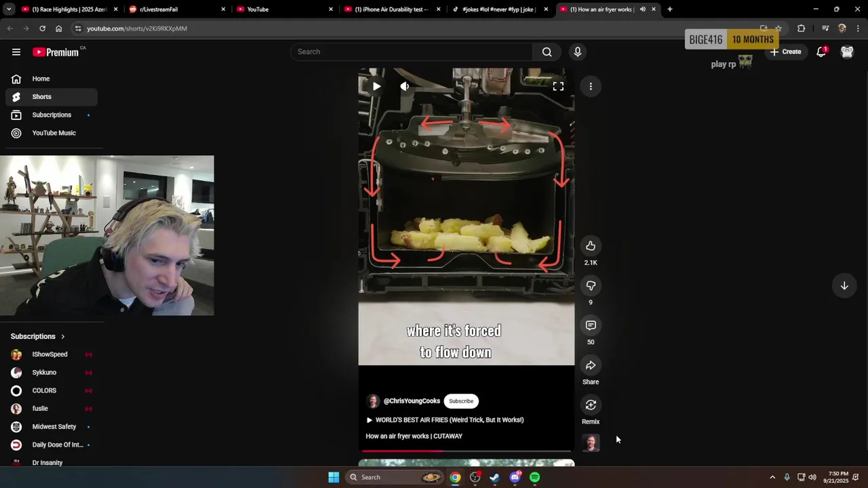Open Sykkuno channel subscription
The height and width of the screenshot is (488, 868).
(52, 373)
